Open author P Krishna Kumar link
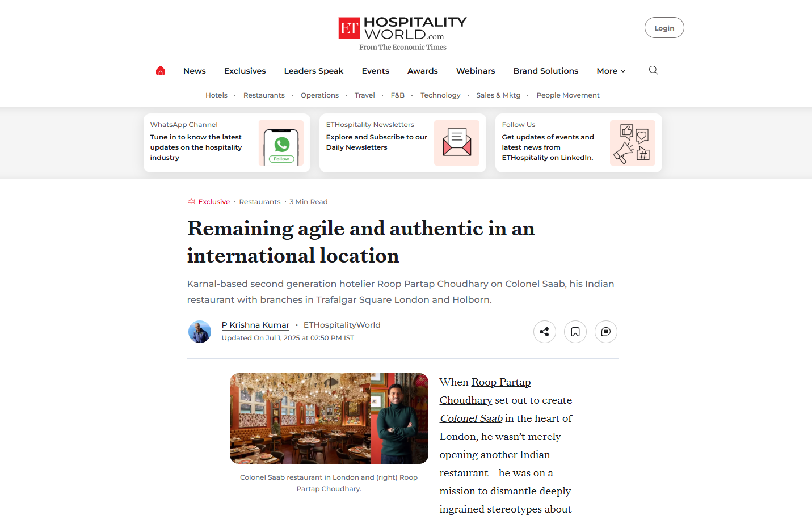812x520 pixels. (255, 325)
